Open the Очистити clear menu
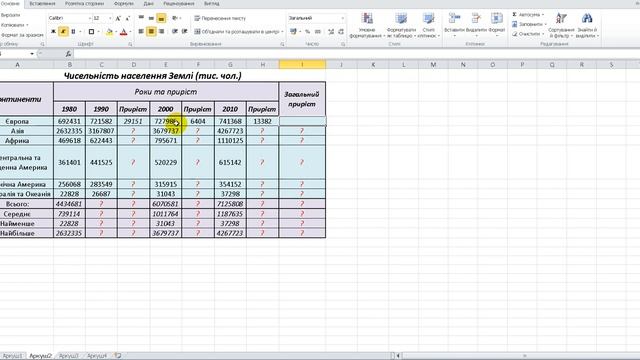This screenshot has width=640, height=360. point(528,34)
